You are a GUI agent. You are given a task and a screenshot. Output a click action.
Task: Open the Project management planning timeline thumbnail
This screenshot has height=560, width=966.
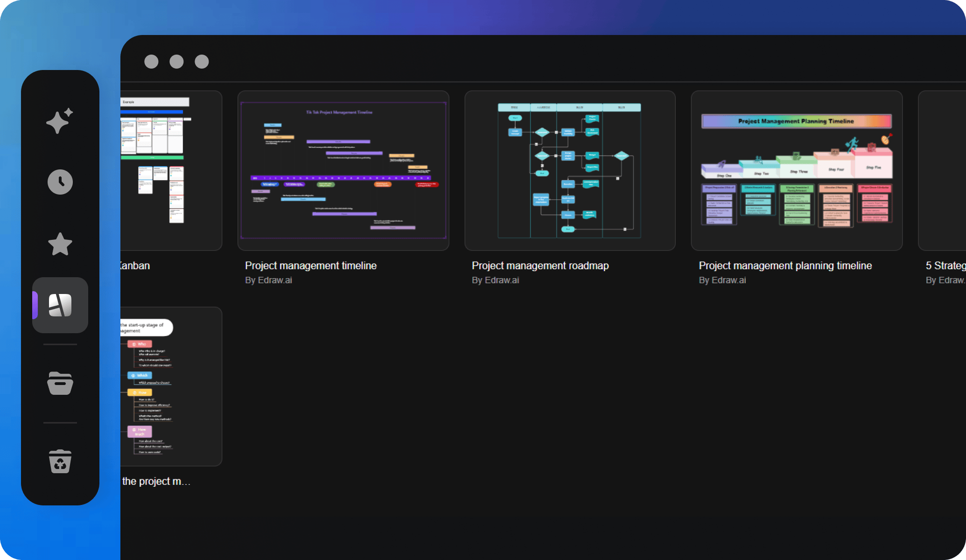point(797,171)
